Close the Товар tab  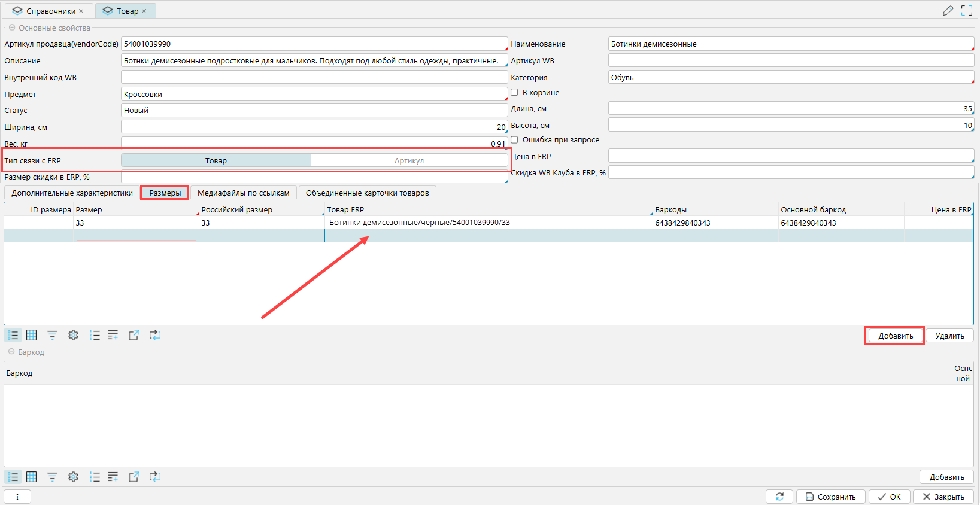tap(144, 11)
